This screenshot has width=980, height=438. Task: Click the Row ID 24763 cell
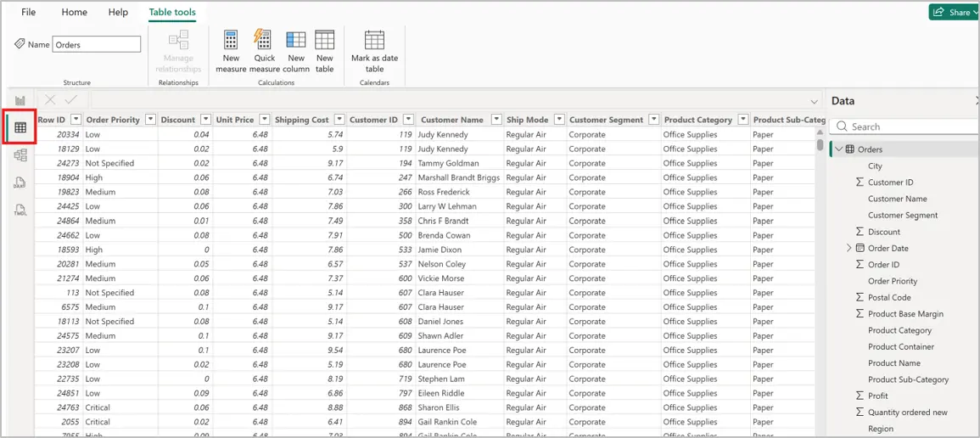pos(59,407)
